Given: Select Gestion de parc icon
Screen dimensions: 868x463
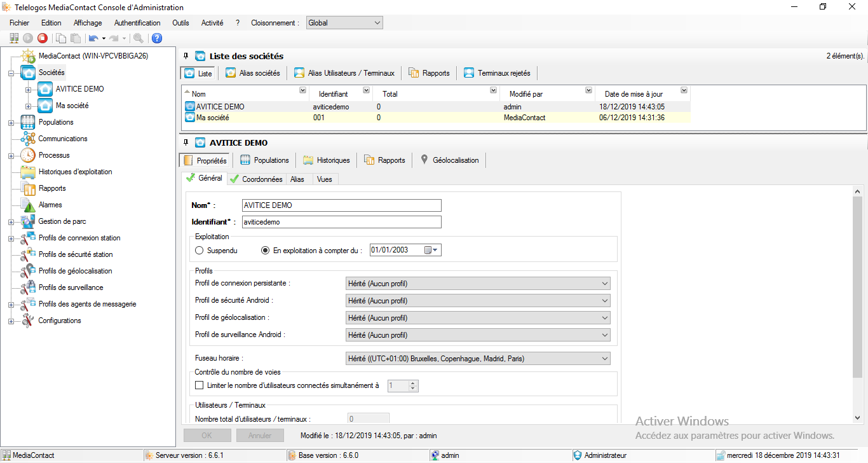Looking at the screenshot, I should click(28, 221).
